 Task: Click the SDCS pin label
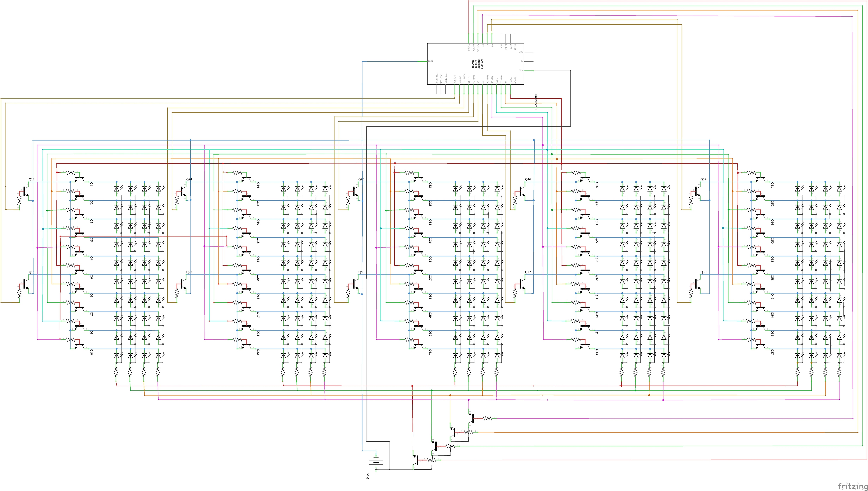click(497, 81)
